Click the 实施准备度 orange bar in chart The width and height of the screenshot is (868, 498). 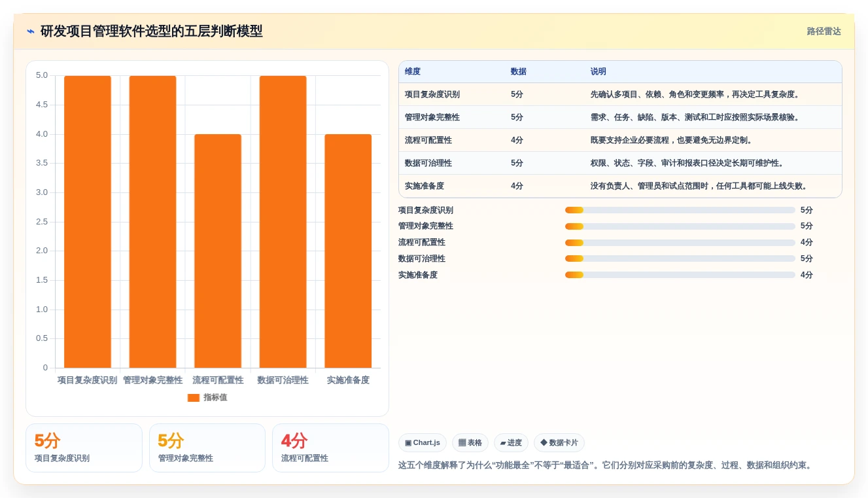[348, 251]
